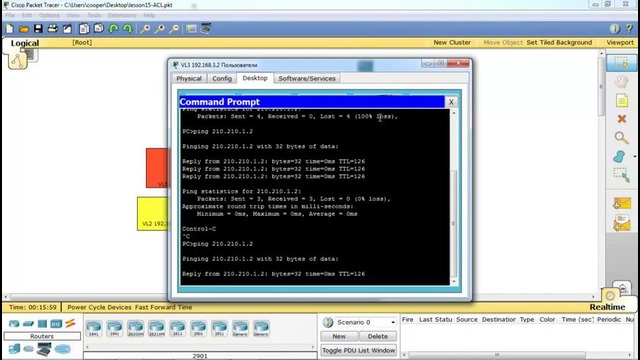
Task: Switch to Realtime mode tab
Action: (x=607, y=307)
